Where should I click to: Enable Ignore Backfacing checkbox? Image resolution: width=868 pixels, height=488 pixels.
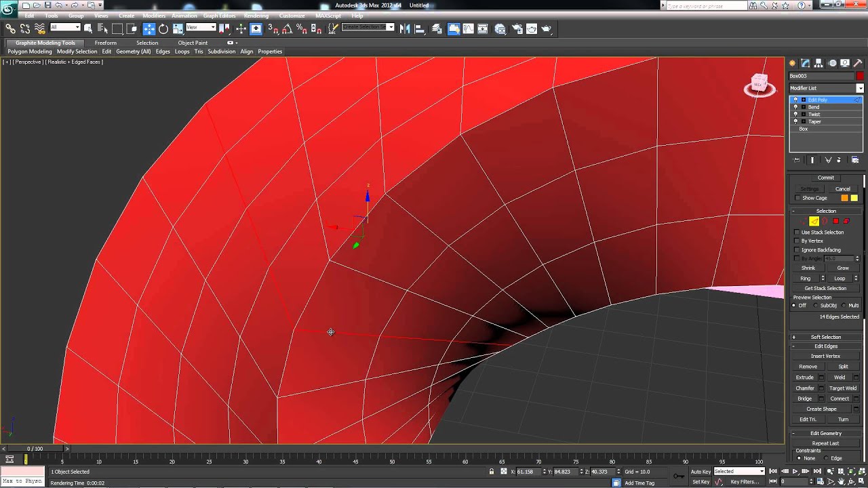(x=797, y=249)
